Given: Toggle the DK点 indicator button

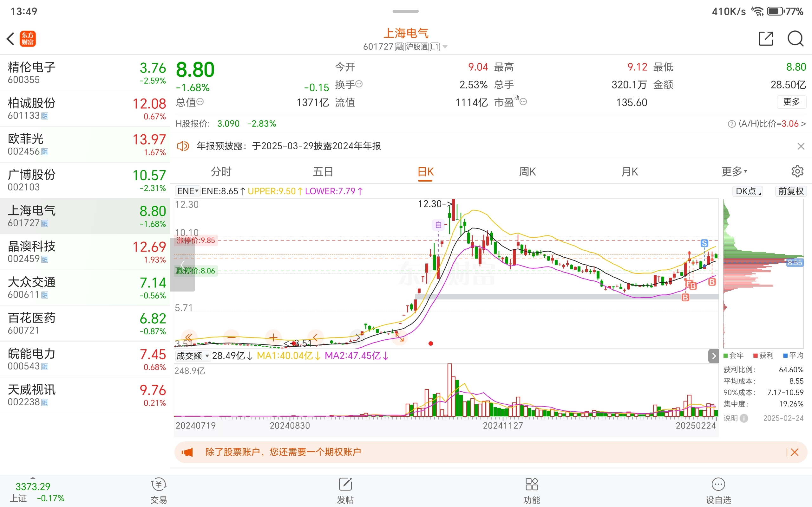Looking at the screenshot, I should tap(748, 191).
